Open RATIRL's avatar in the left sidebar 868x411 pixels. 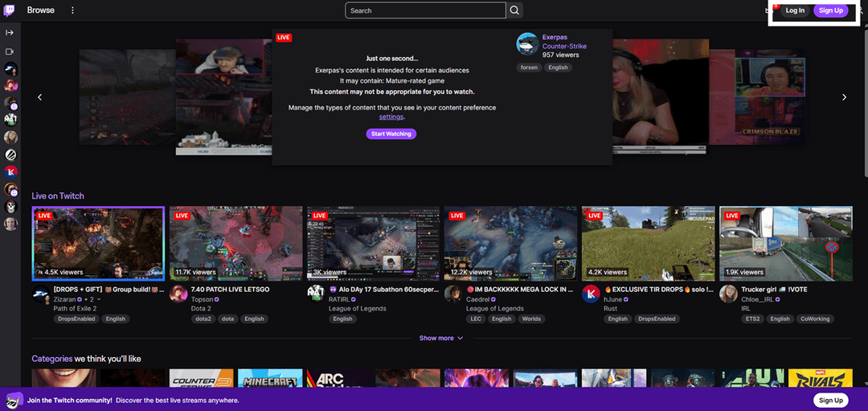click(11, 120)
